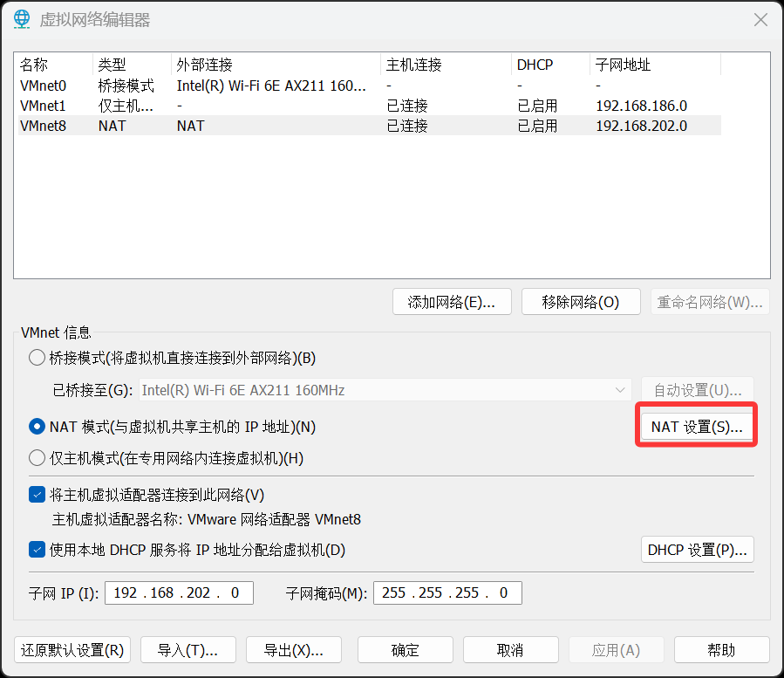Image resolution: width=784 pixels, height=678 pixels.
Task: Click the 自动设置(U)... button
Action: click(x=698, y=390)
